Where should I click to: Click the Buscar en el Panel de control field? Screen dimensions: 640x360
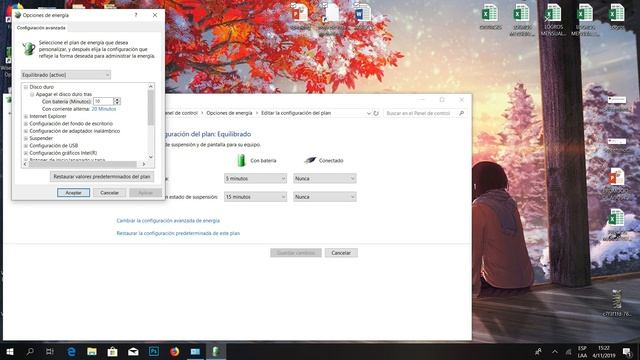(x=420, y=113)
